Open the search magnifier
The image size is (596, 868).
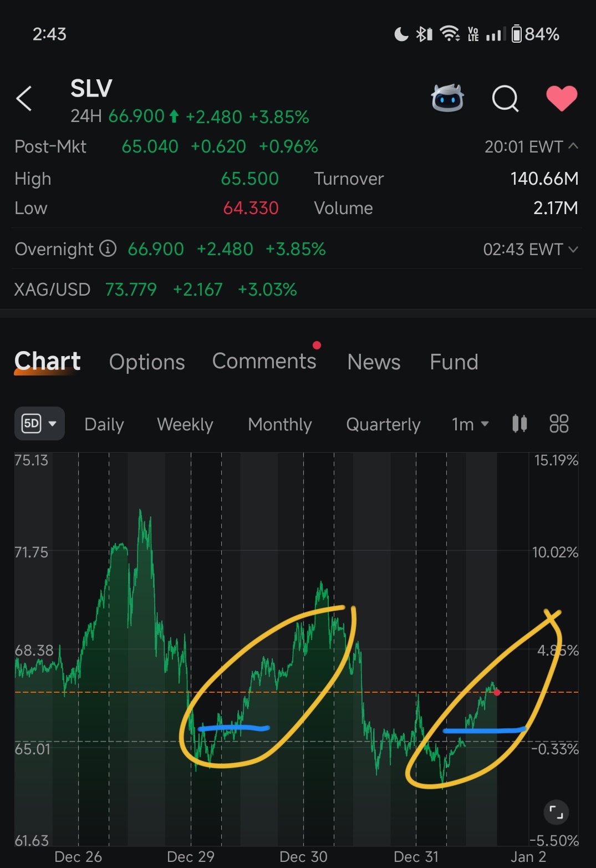tap(505, 99)
